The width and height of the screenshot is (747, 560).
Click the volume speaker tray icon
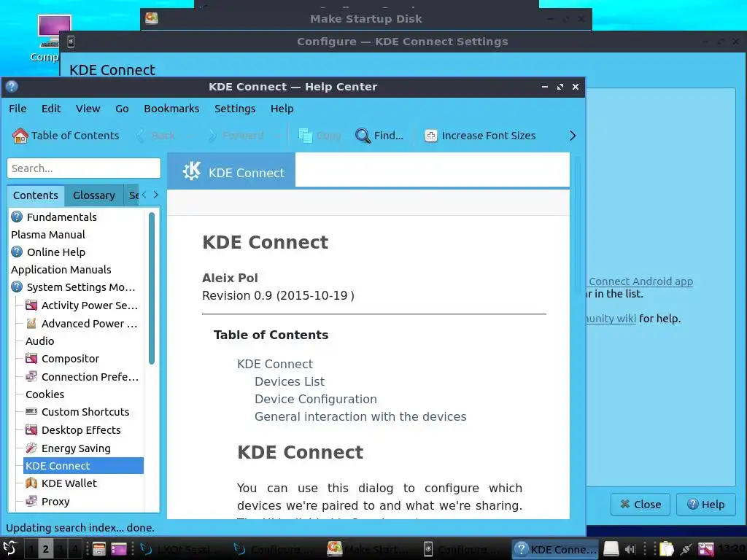click(630, 550)
